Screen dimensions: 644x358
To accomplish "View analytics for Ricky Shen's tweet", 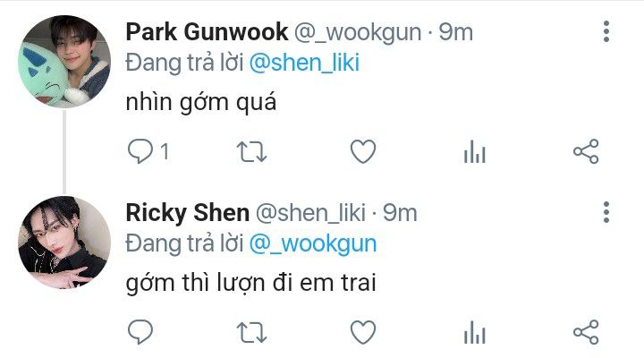I will point(475,332).
